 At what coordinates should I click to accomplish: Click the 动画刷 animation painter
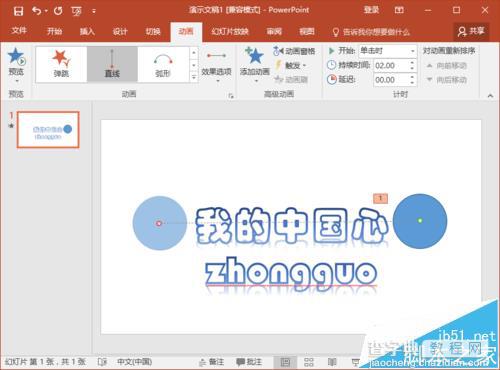tap(291, 80)
